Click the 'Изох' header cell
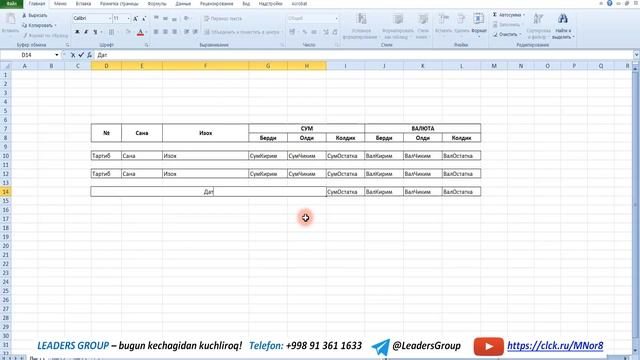The height and width of the screenshot is (360, 640). click(x=205, y=133)
